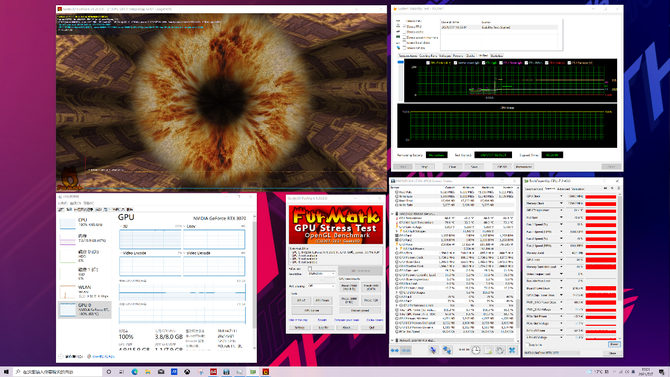Click FurMark Quit button
The height and width of the screenshot is (377, 670).
[371, 327]
